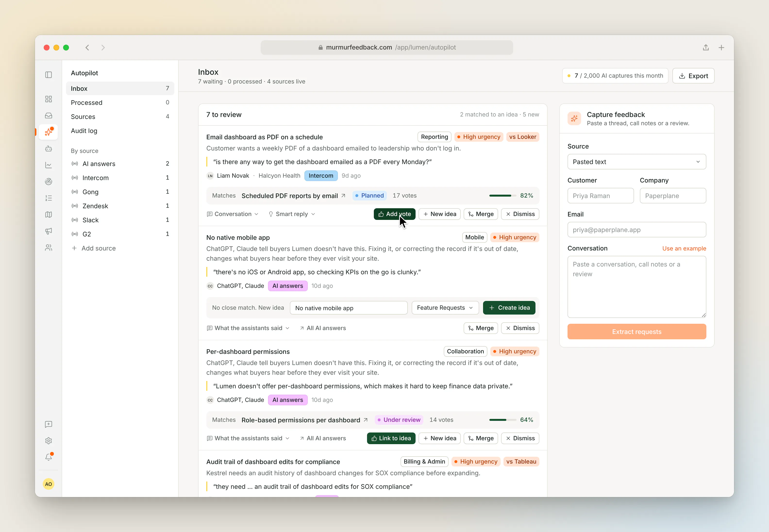
Task: Click the Email input field
Action: [637, 230]
